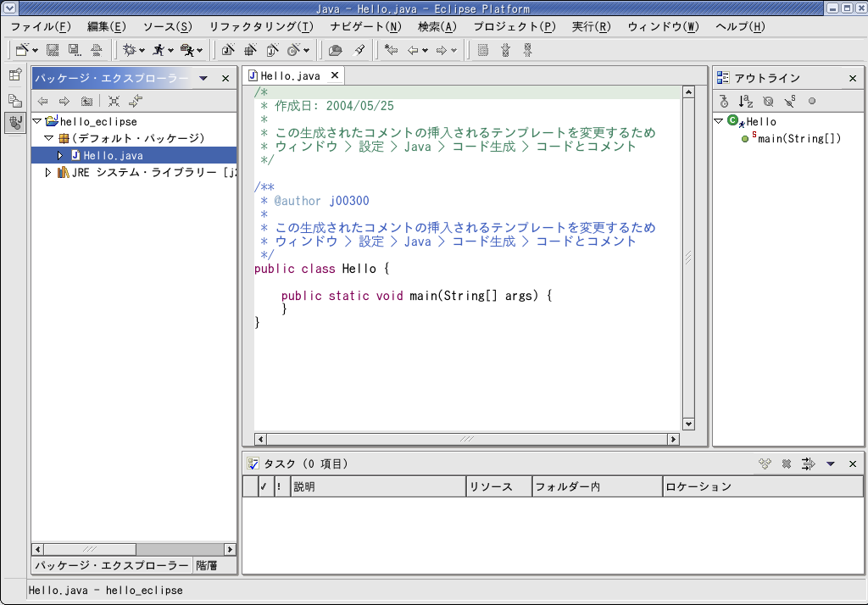The image size is (868, 605).
Task: Click the Open Perspective icon on left bar
Action: (x=15, y=75)
